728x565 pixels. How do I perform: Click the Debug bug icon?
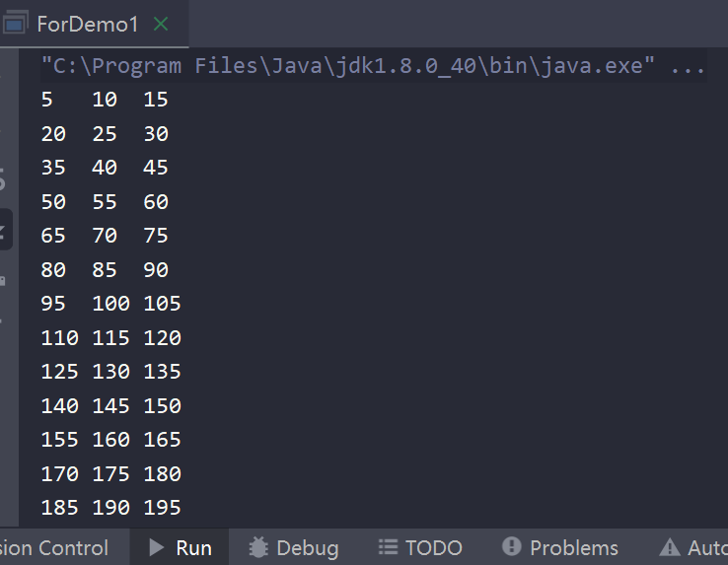(258, 547)
